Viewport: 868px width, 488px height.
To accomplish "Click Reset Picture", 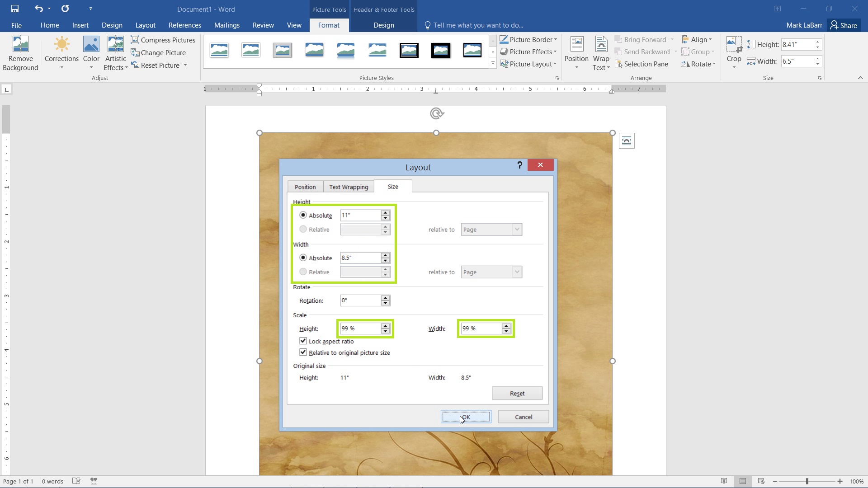I will click(156, 65).
